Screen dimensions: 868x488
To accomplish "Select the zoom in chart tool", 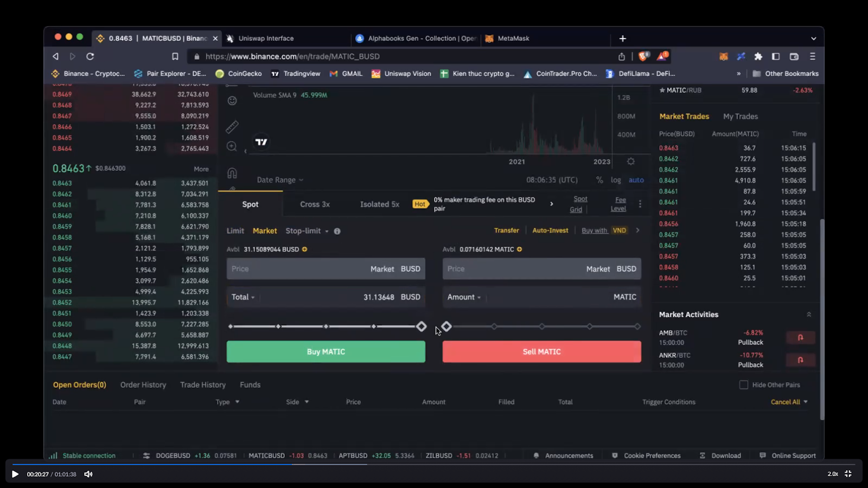I will 232,146.
